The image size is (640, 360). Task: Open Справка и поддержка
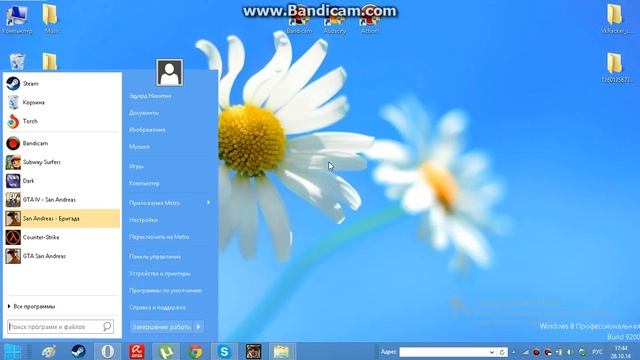(157, 307)
